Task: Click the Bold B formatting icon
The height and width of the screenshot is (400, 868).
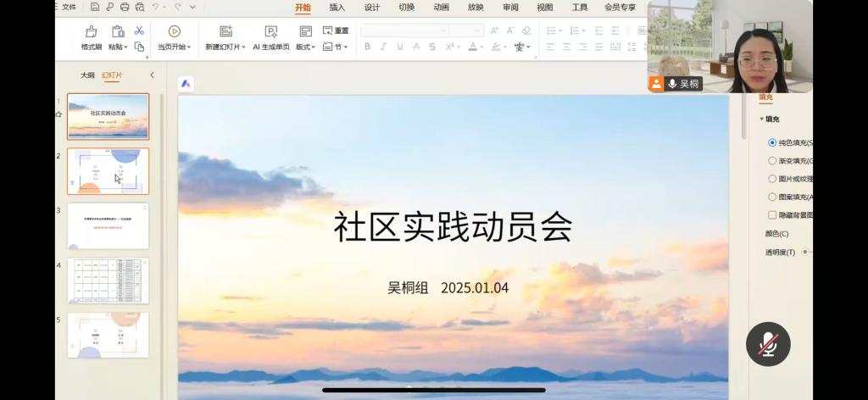Action: pyautogui.click(x=367, y=47)
